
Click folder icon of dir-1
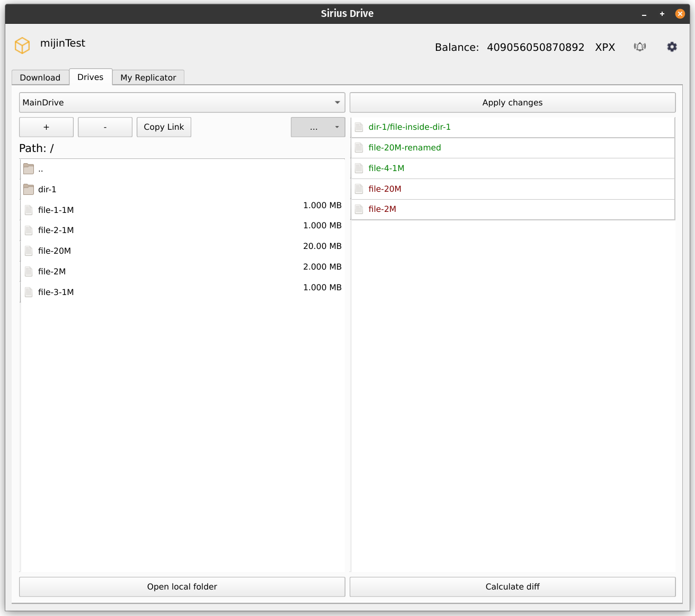point(29,189)
